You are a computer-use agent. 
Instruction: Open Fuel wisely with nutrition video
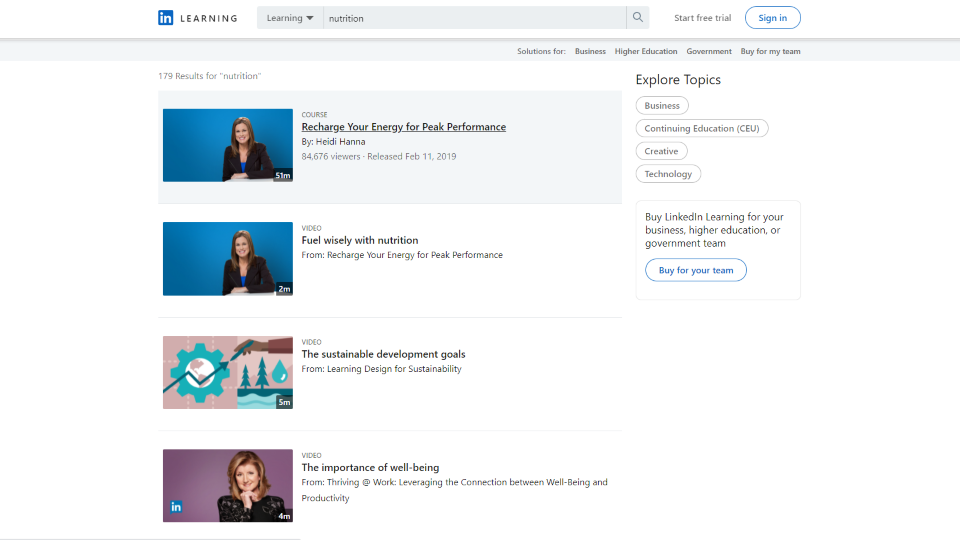tap(360, 240)
